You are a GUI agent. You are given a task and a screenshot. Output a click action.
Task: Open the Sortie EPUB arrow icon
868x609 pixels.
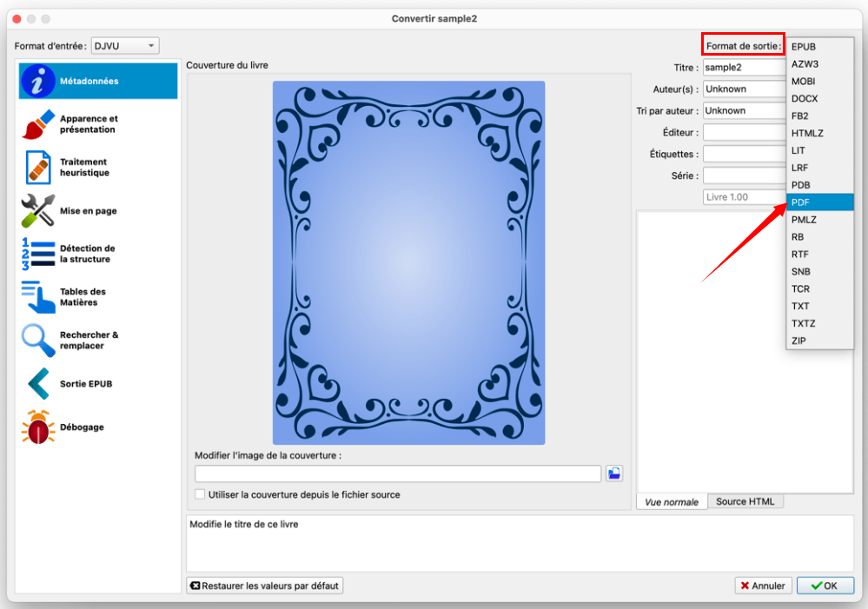point(38,383)
